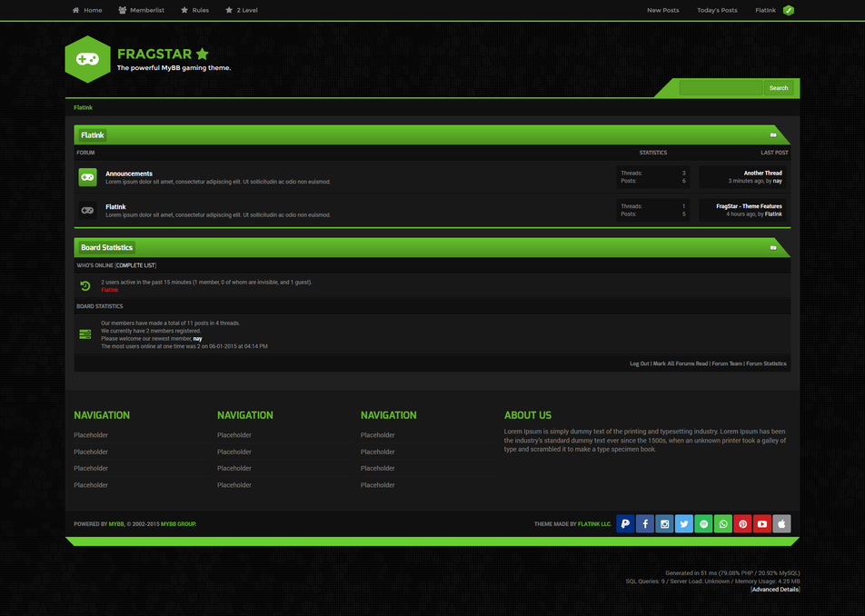Open the Twitter footer icon

coord(684,524)
